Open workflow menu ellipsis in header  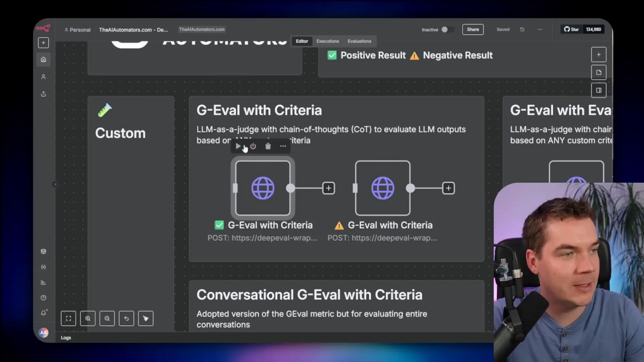tap(540, 29)
